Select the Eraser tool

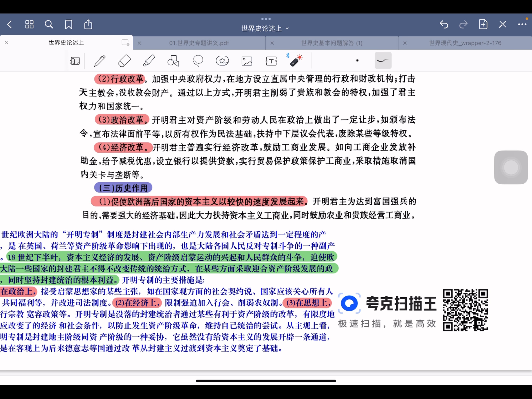click(124, 61)
